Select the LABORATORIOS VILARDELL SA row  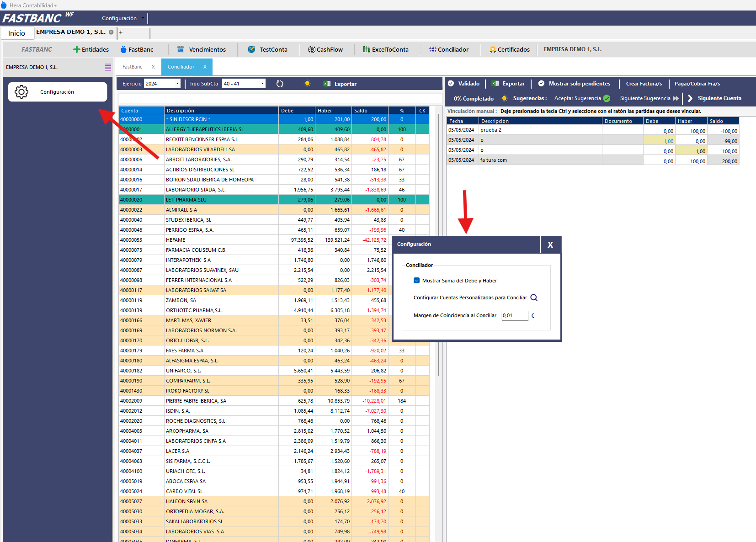click(x=274, y=149)
